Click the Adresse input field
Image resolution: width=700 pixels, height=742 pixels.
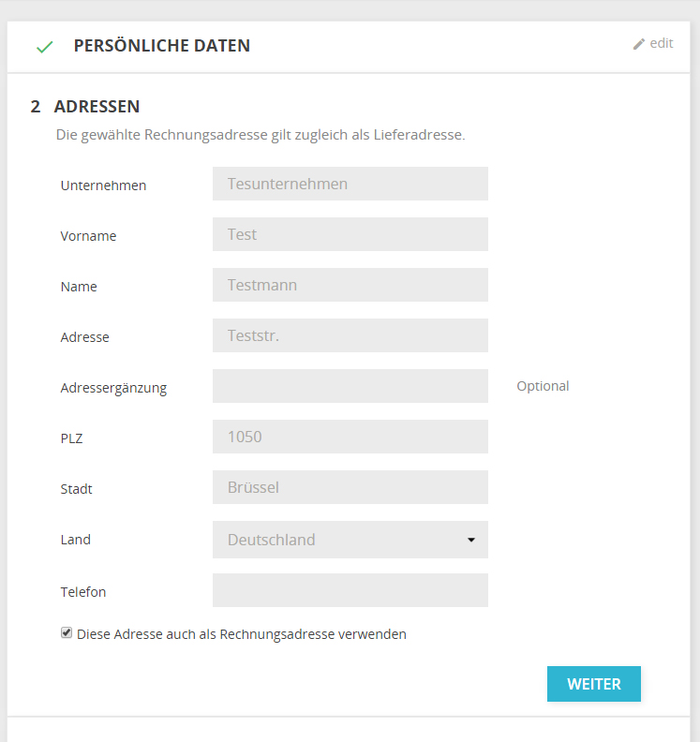coord(350,335)
